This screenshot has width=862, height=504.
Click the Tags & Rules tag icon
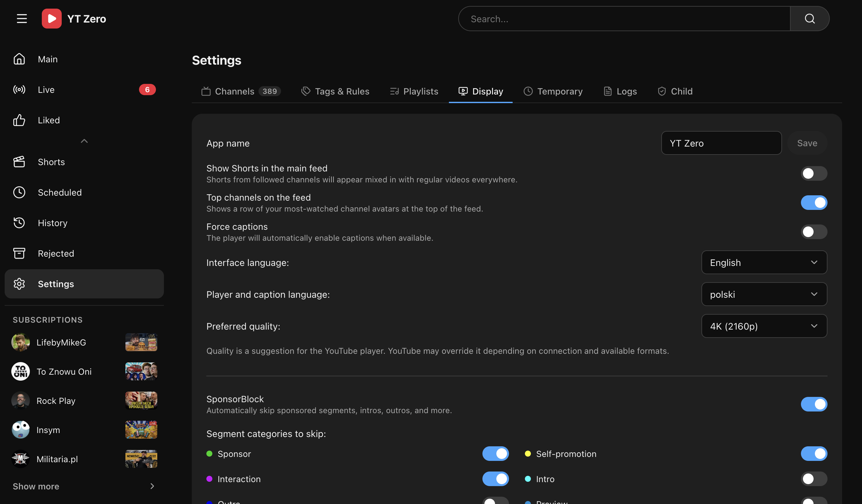tap(306, 91)
